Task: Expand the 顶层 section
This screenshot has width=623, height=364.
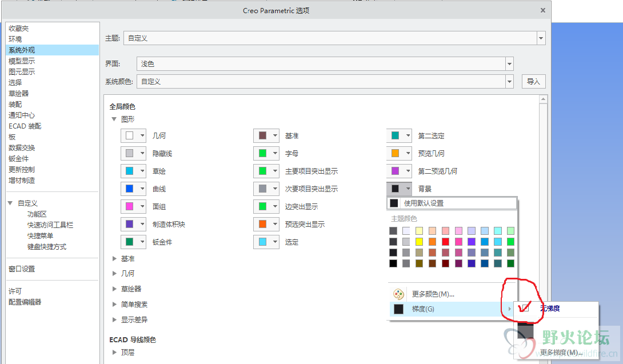Action: coord(114,352)
